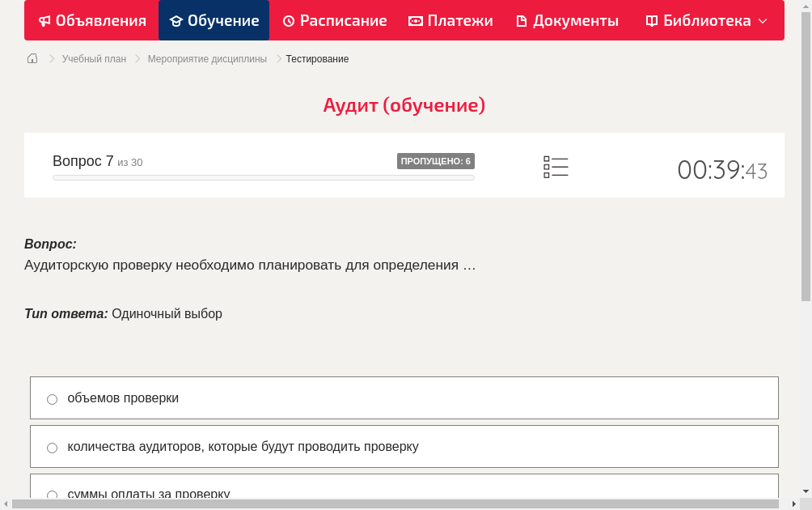Click the book icon on Библиотека

(652, 20)
